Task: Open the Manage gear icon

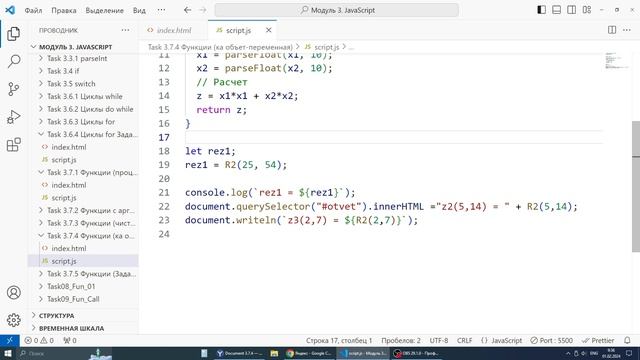Action: (13, 320)
